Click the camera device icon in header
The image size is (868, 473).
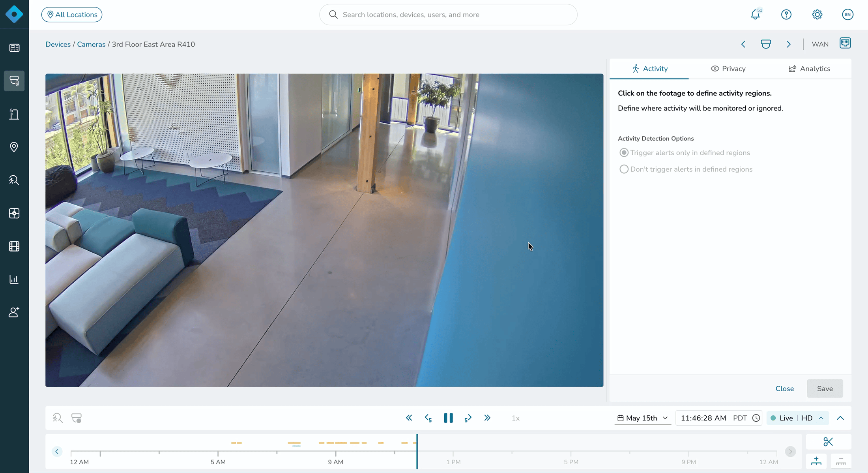click(x=766, y=44)
